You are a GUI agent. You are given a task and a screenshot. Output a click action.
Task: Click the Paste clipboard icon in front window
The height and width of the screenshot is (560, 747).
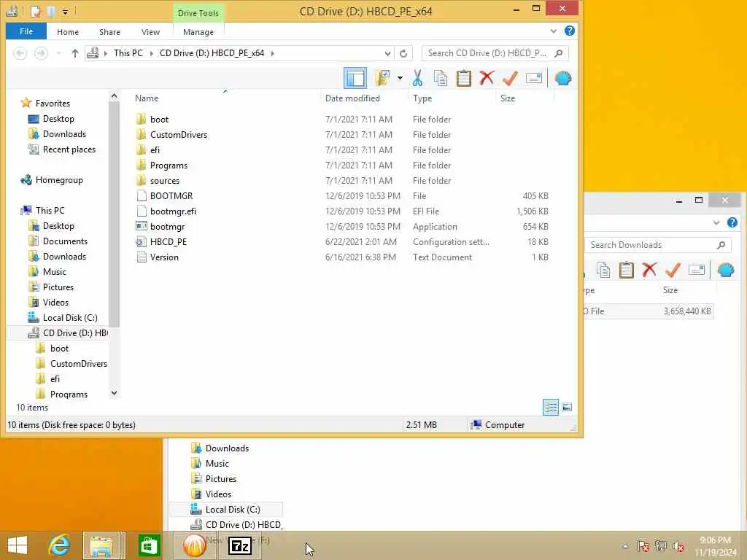[463, 78]
